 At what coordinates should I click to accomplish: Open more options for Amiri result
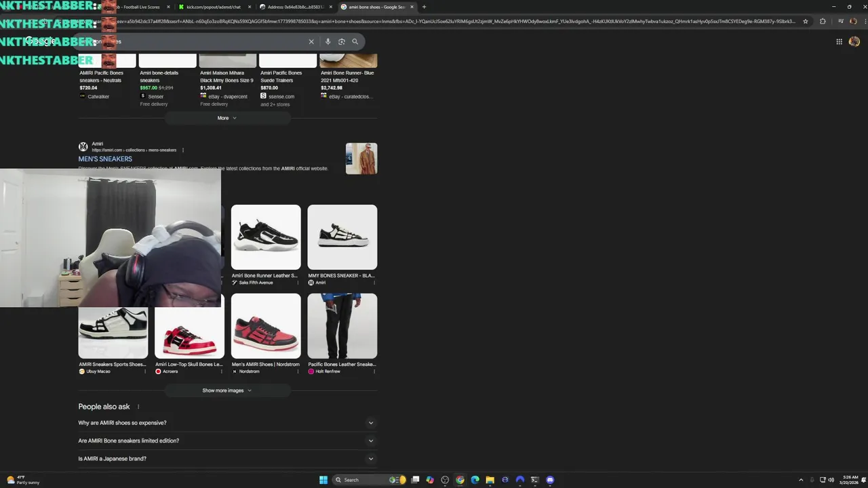183,150
